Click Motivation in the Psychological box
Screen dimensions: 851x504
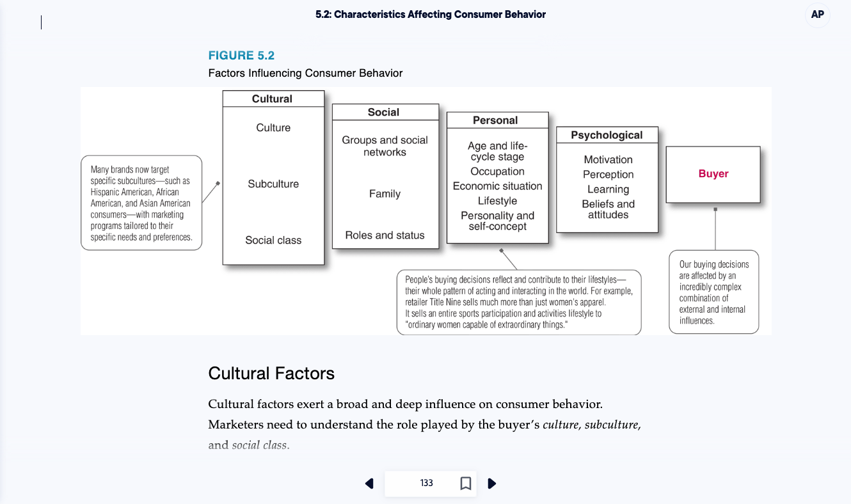pos(608,160)
